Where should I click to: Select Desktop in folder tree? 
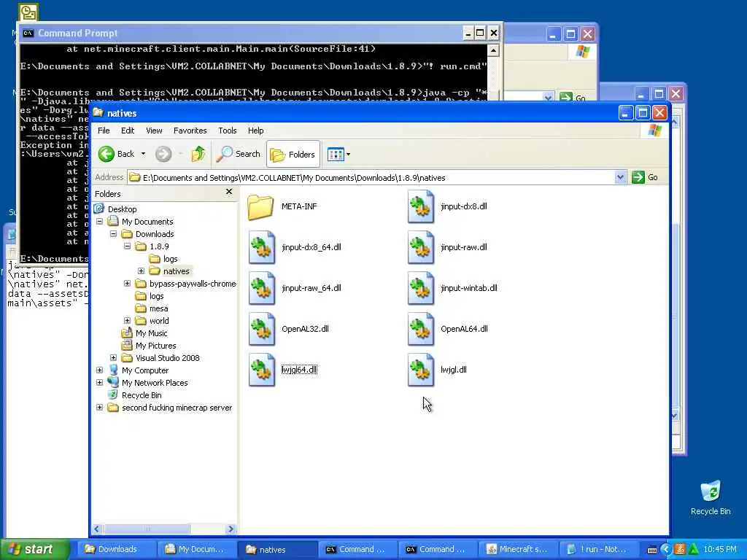pos(122,209)
